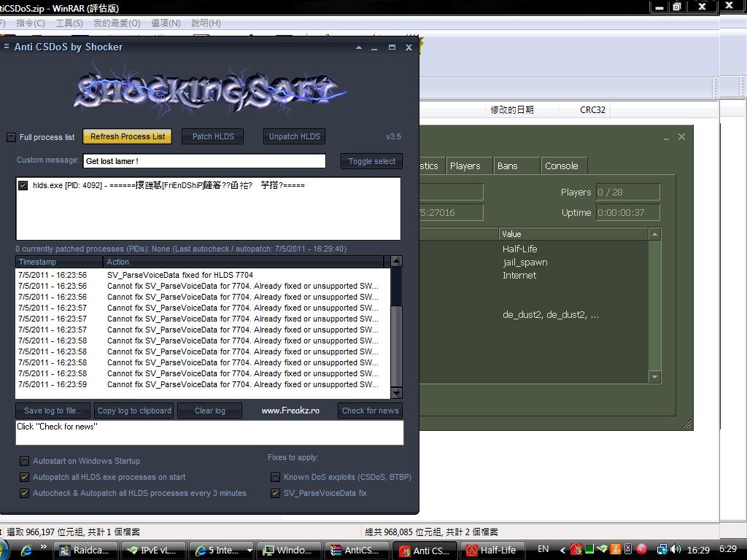Visit the www.Freakz.ro link
Viewport: 747px width, 560px height.
click(x=290, y=411)
